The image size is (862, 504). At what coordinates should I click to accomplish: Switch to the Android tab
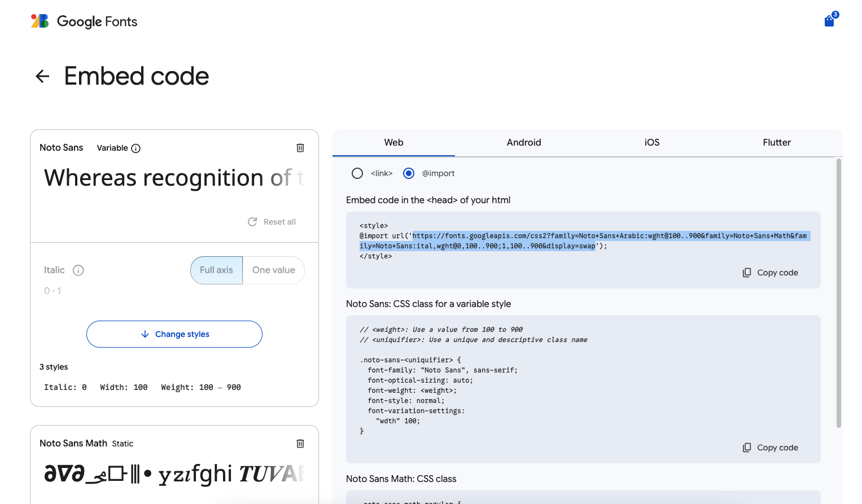coord(524,143)
